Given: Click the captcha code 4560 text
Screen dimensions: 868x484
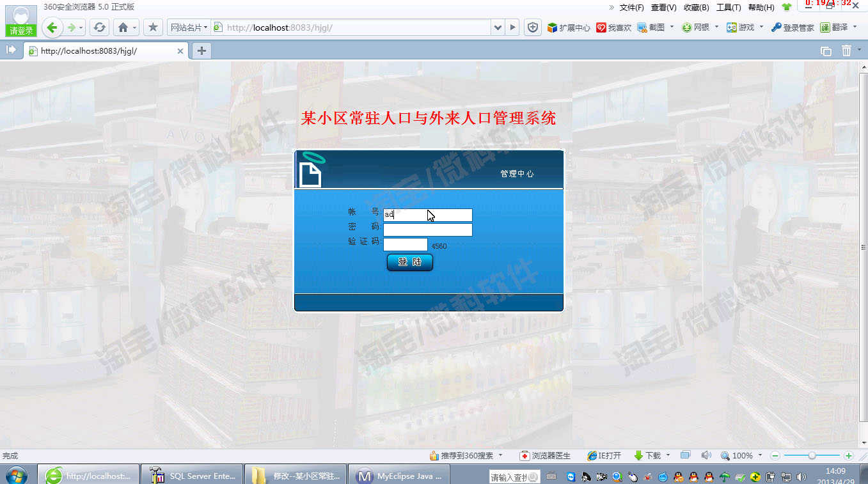Looking at the screenshot, I should tap(439, 246).
